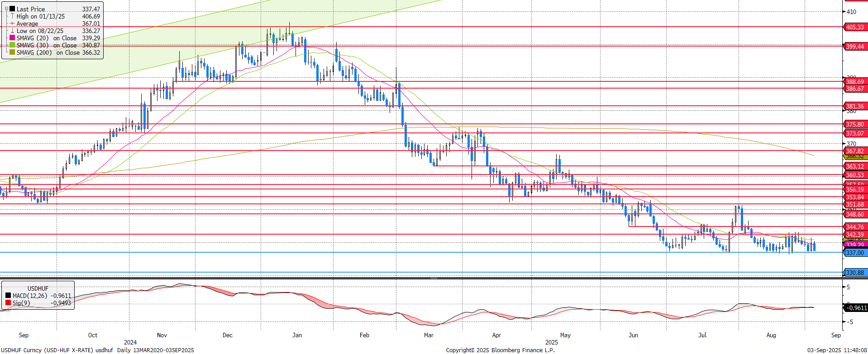Screen dimensions: 868x354
Task: Click the black -0.9611 MACD value label
Action: [856, 308]
